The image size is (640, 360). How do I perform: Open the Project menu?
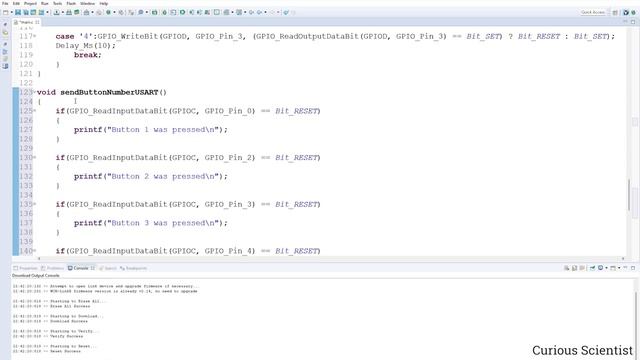pos(30,3)
